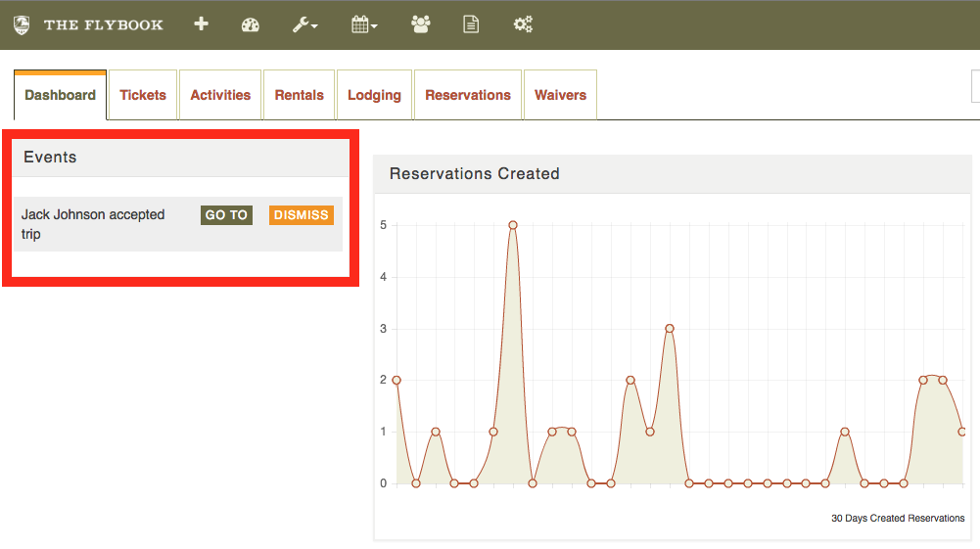980x549 pixels.
Task: Select the Dashboard tab
Action: 60,95
